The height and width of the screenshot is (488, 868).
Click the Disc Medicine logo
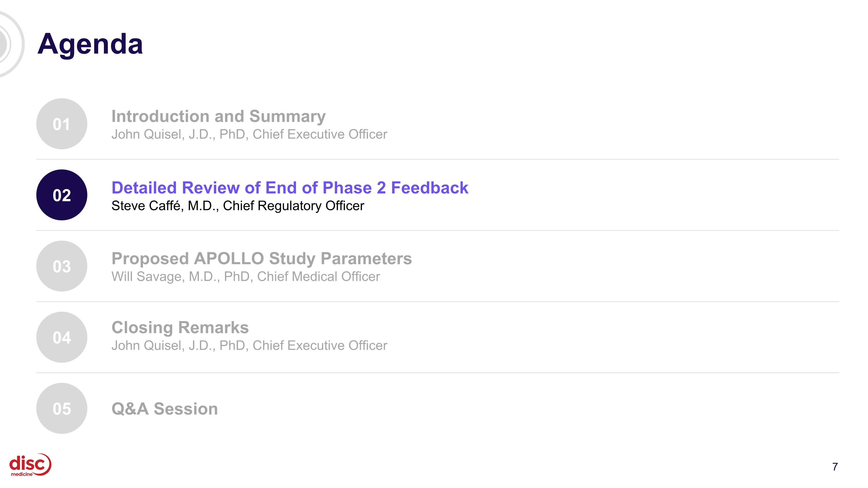pos(30,465)
